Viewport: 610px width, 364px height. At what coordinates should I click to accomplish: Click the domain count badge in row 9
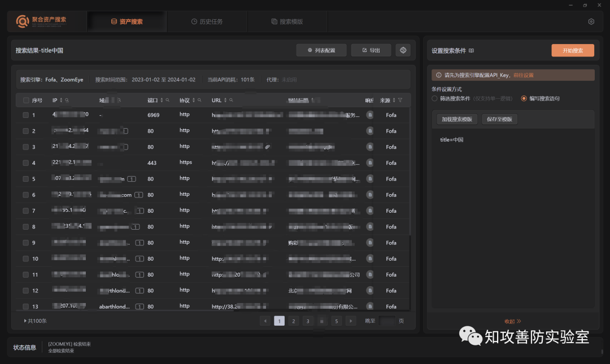click(140, 243)
